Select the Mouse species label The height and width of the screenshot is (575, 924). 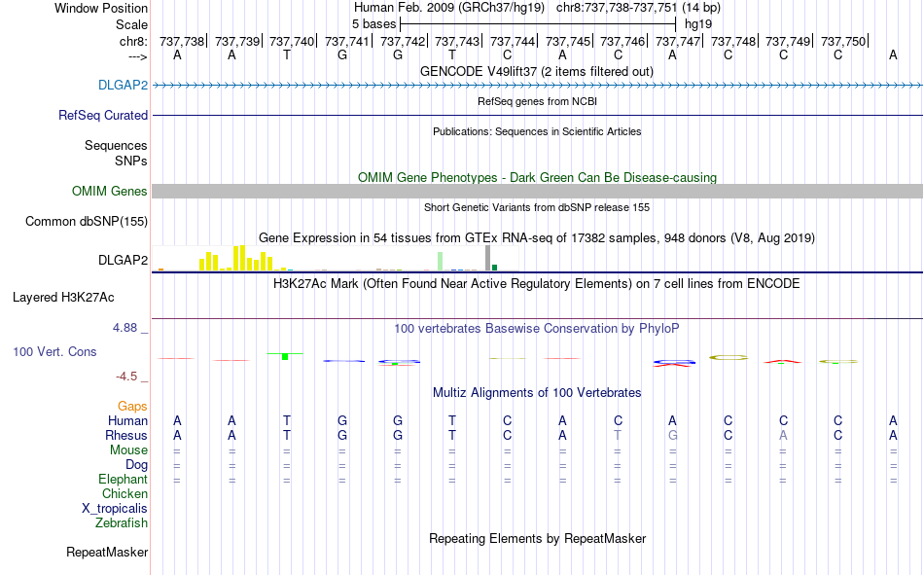tap(128, 449)
